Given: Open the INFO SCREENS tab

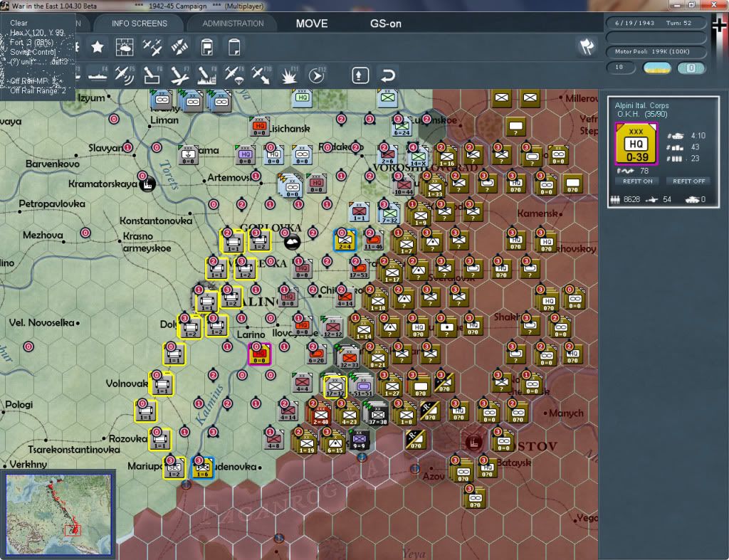Looking at the screenshot, I should pyautogui.click(x=139, y=23).
